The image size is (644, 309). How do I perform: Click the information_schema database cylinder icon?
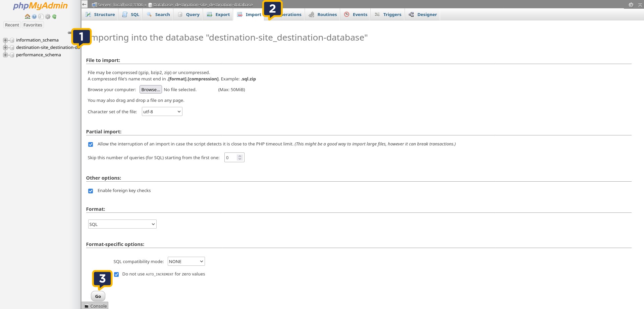pos(12,40)
